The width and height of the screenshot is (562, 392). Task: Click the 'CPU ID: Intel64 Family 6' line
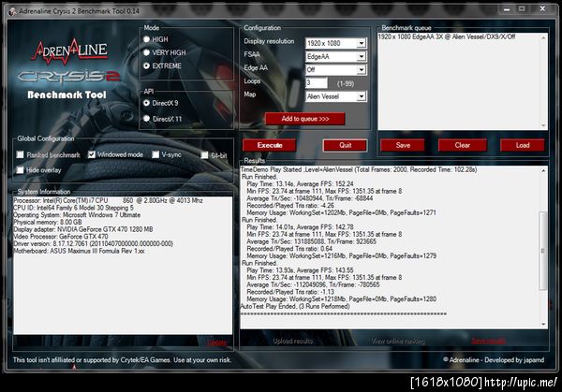pos(73,208)
